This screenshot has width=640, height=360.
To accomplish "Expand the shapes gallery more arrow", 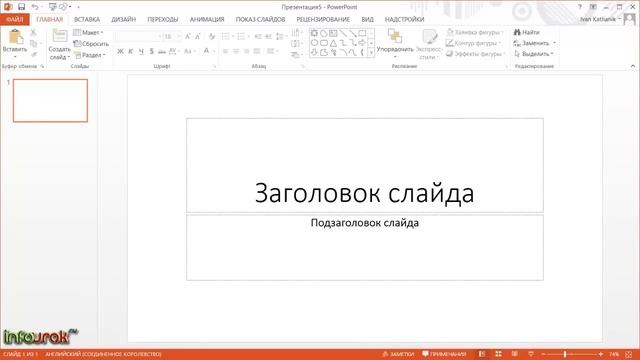I will pyautogui.click(x=371, y=52).
